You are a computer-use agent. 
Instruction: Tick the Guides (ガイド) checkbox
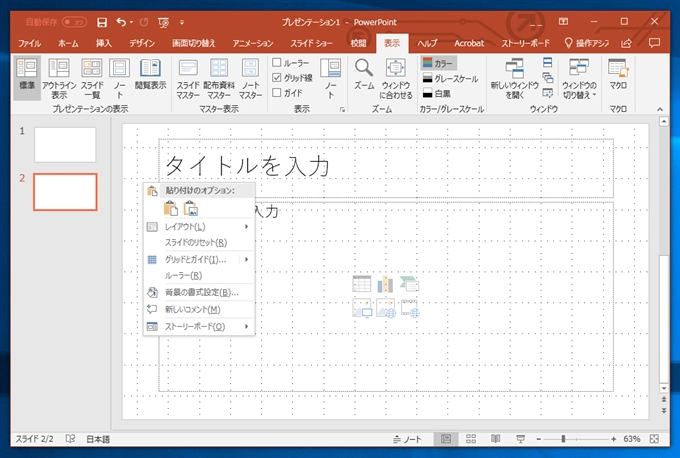(x=278, y=92)
